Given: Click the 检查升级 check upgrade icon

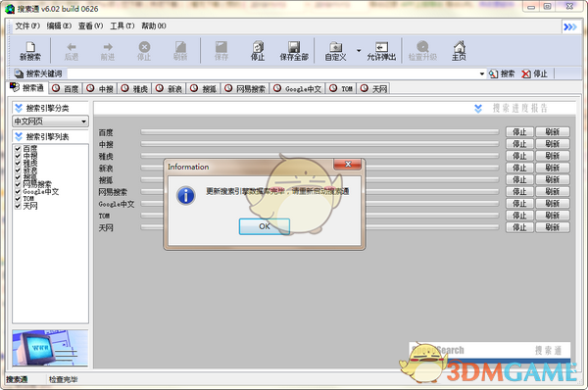Looking at the screenshot, I should click(x=422, y=47).
